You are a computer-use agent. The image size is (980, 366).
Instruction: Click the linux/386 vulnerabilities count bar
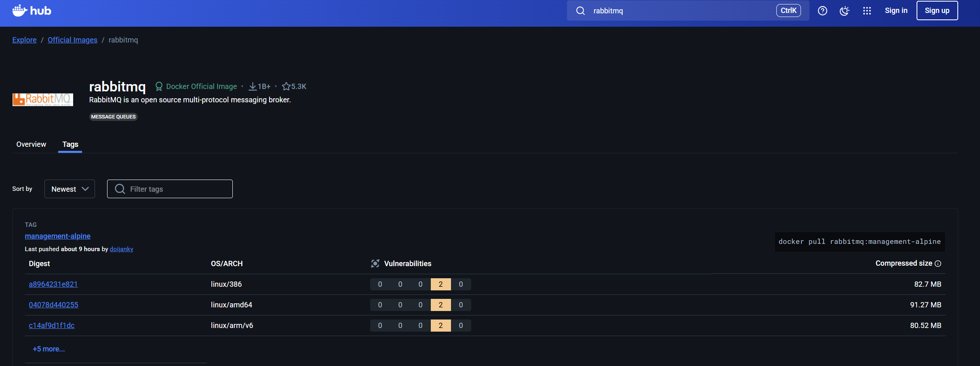point(421,284)
